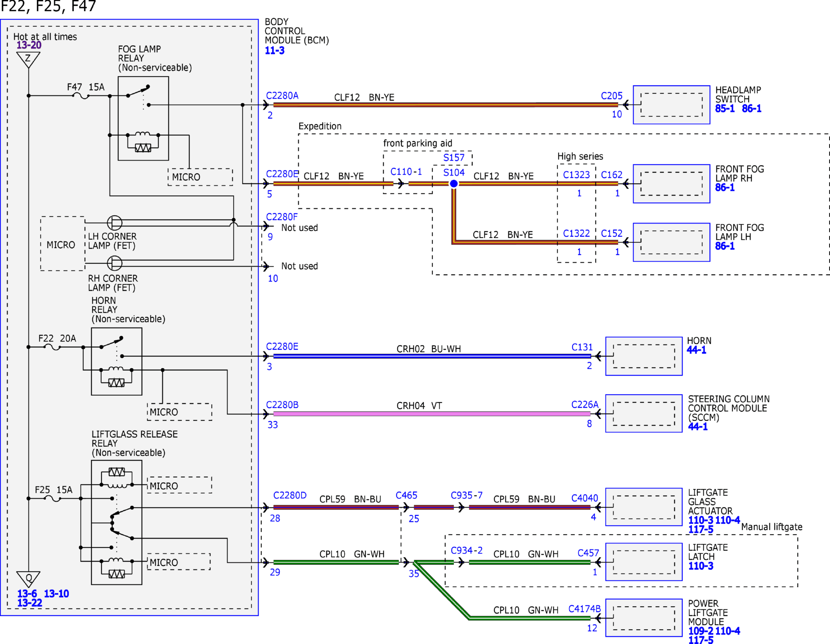This screenshot has width=830, height=644.
Task: Click the Q triangle ground reference symbol
Action: 28,579
